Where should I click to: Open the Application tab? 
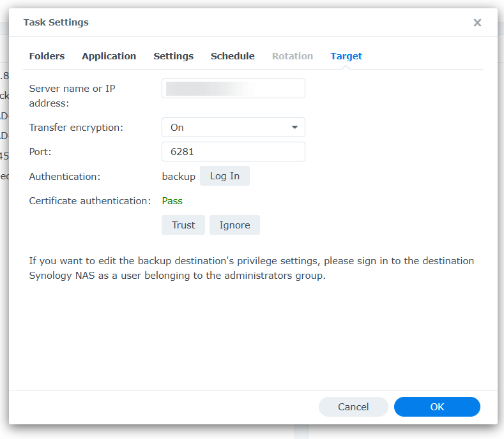(x=109, y=56)
